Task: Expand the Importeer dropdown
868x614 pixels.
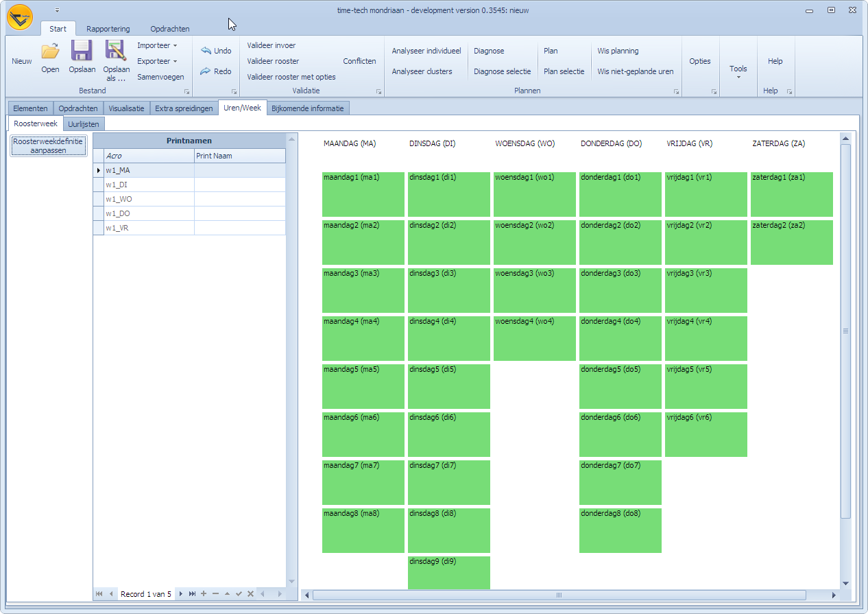Action: (x=157, y=45)
